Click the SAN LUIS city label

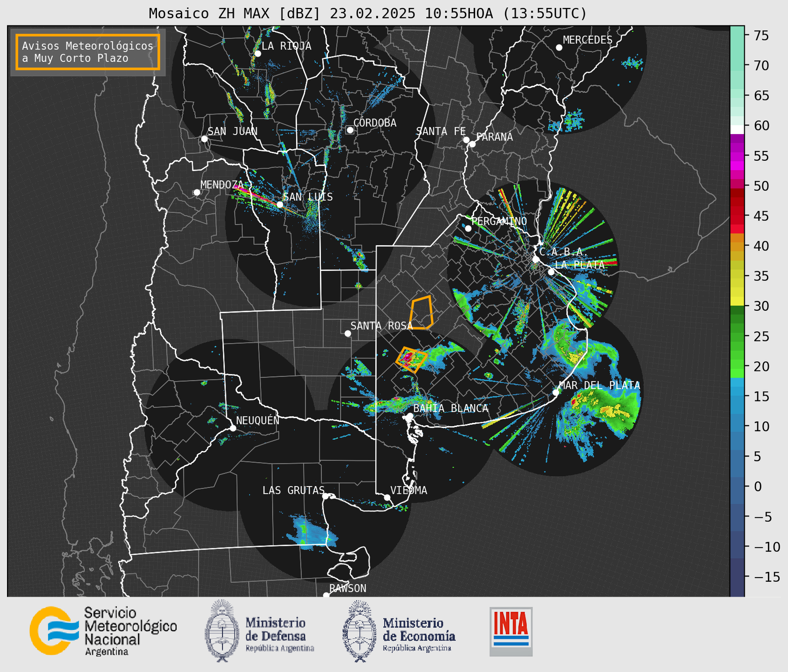coord(308,197)
